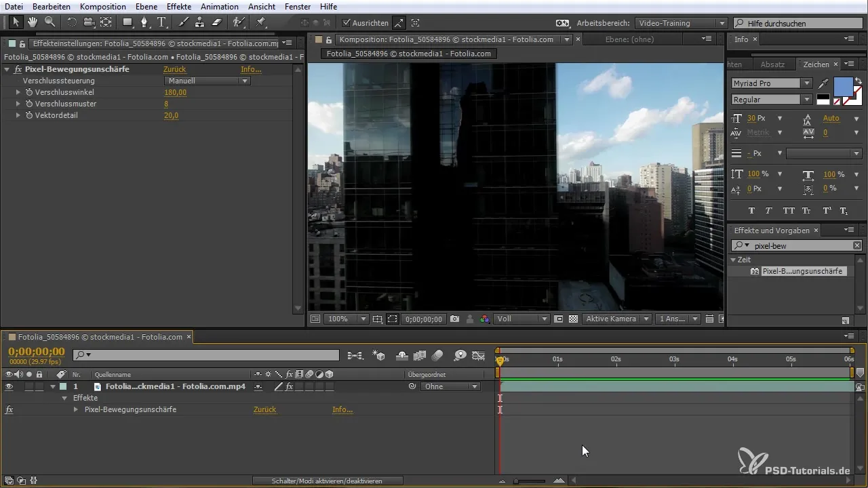Collapse the Effekte group in timeline

click(x=64, y=398)
